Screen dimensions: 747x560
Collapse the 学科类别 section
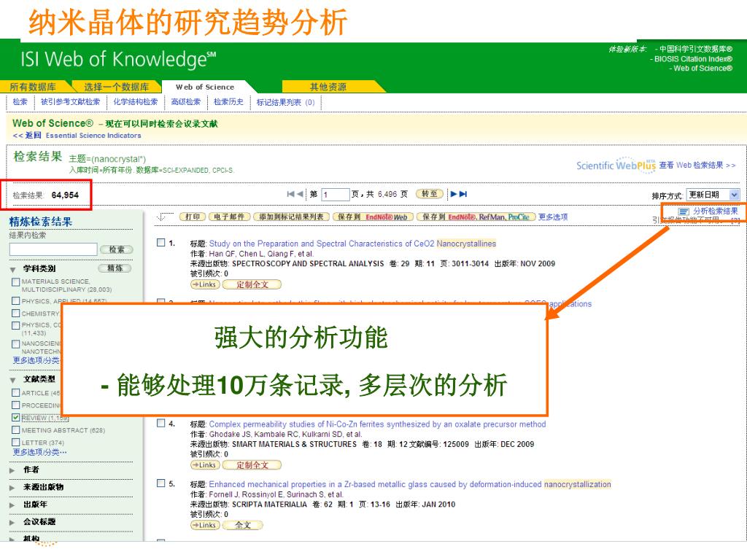13,270
